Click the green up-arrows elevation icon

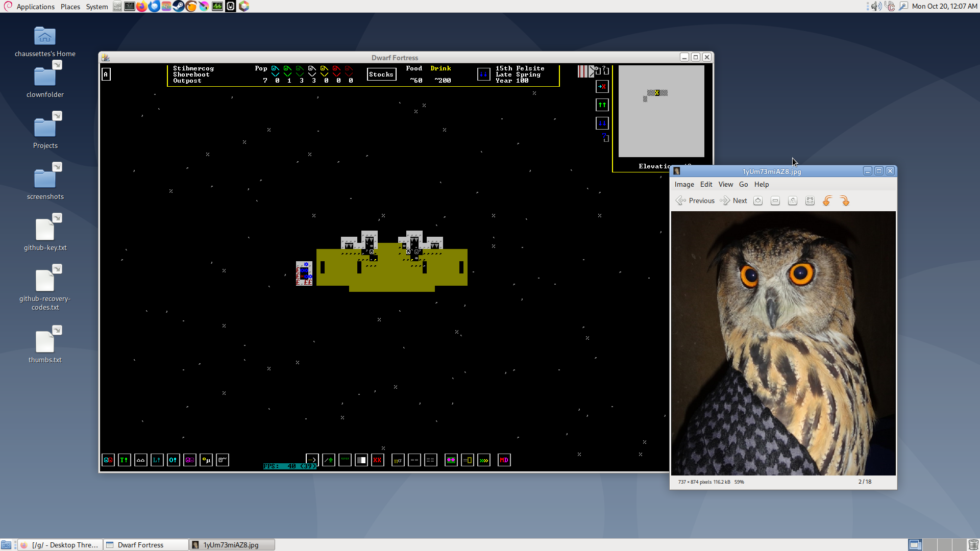point(602,105)
